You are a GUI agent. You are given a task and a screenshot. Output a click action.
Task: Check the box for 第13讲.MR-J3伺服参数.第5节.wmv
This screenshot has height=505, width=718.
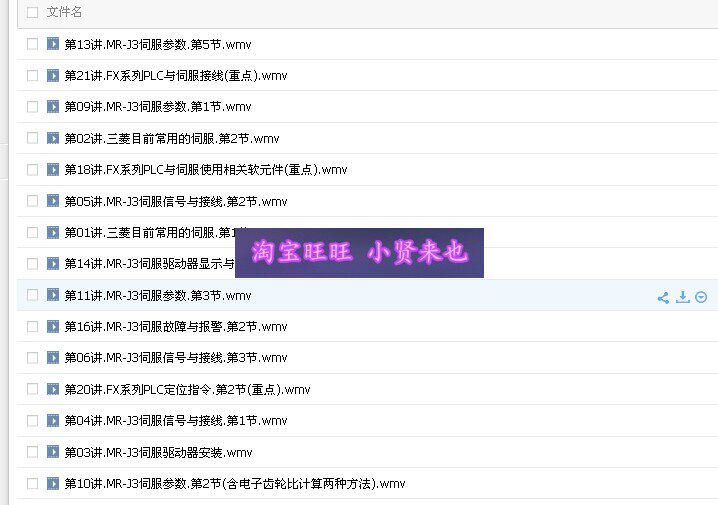[x=32, y=44]
